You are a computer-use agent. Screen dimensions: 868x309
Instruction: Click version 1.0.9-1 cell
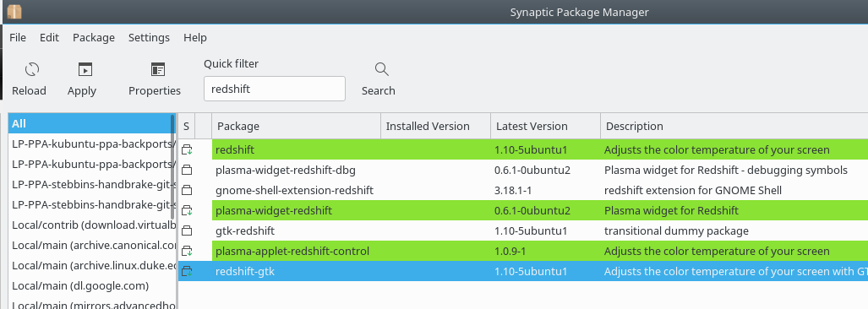[510, 252]
